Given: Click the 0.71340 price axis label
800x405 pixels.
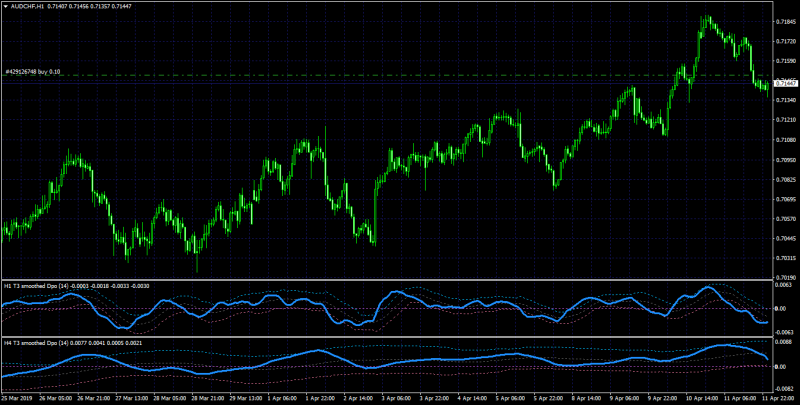Looking at the screenshot, I should 786,100.
